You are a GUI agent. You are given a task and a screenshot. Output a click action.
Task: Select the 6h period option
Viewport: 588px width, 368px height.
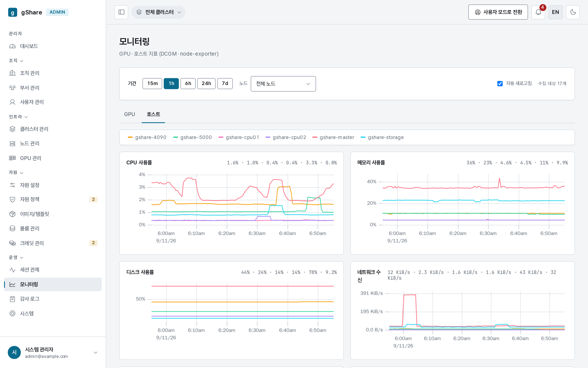tap(188, 83)
